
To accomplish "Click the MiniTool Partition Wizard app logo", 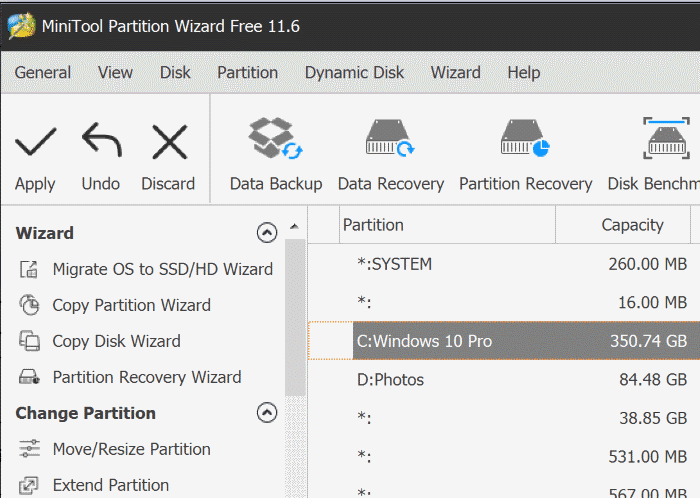I will (21, 25).
